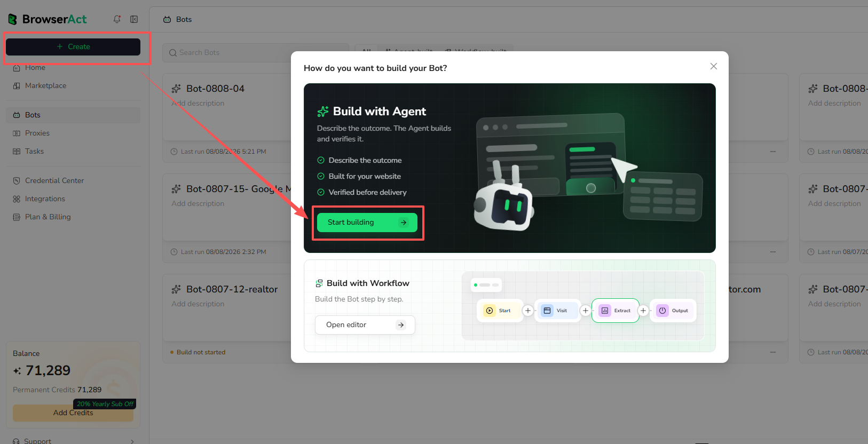Click Permanent Credits 71,289 text
The width and height of the screenshot is (868, 444).
[57, 390]
